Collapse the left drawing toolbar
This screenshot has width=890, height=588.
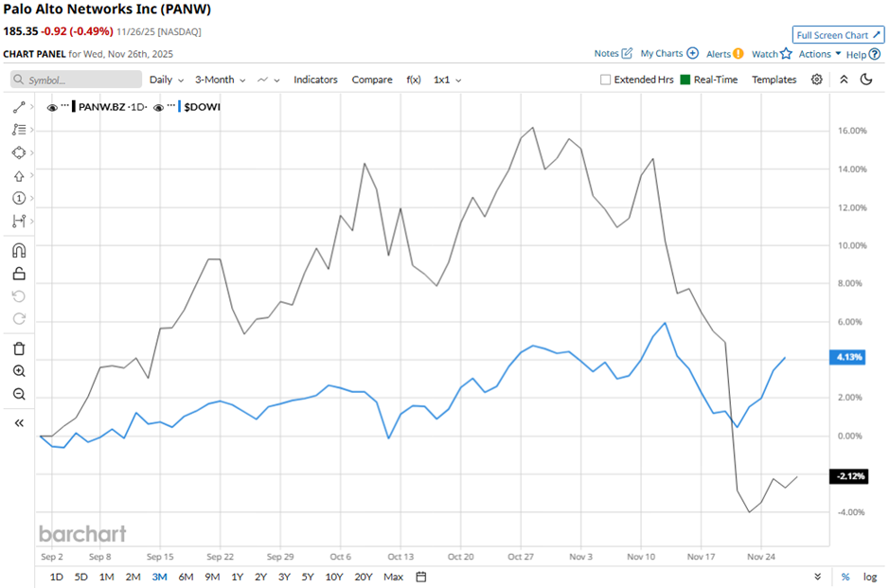[19, 423]
